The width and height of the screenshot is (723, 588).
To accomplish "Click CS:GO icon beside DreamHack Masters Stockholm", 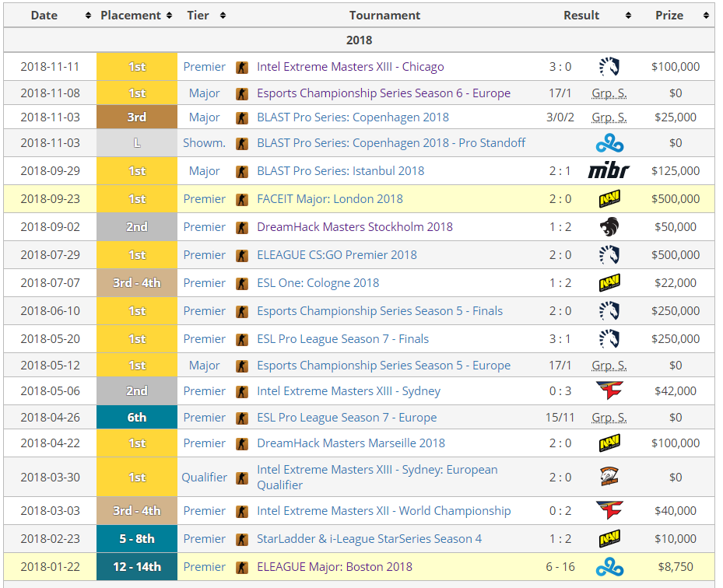I will [x=242, y=228].
